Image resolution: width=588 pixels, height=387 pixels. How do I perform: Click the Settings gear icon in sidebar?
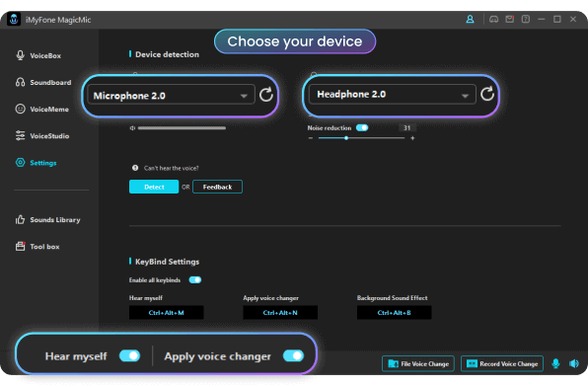point(21,163)
